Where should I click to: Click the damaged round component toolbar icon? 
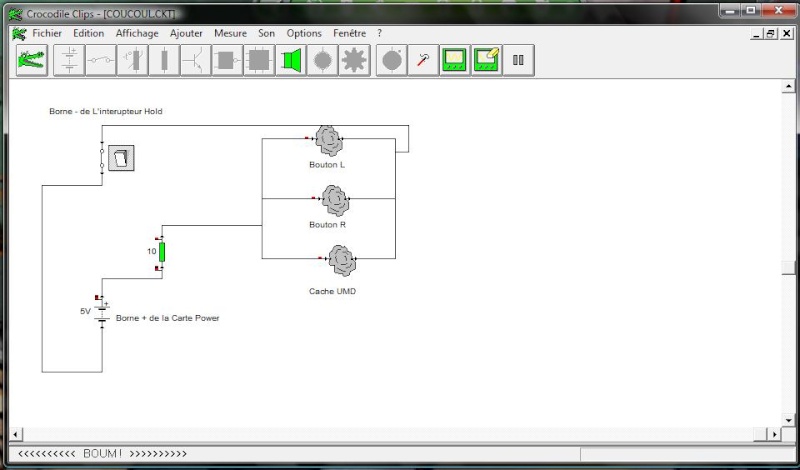322,60
